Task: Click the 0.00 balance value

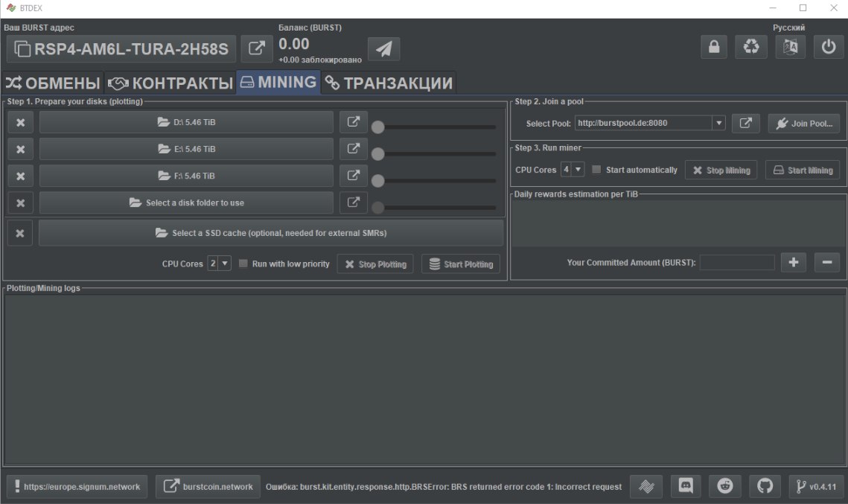Action: [293, 45]
